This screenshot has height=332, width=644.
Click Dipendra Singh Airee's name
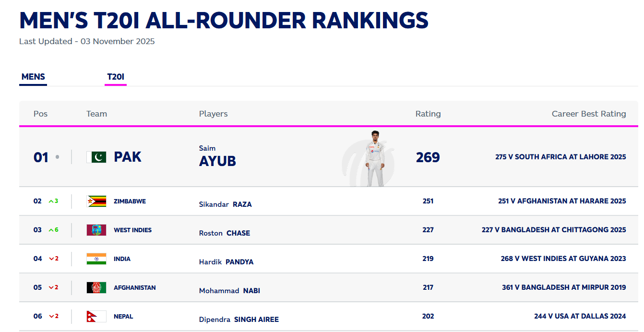(239, 320)
